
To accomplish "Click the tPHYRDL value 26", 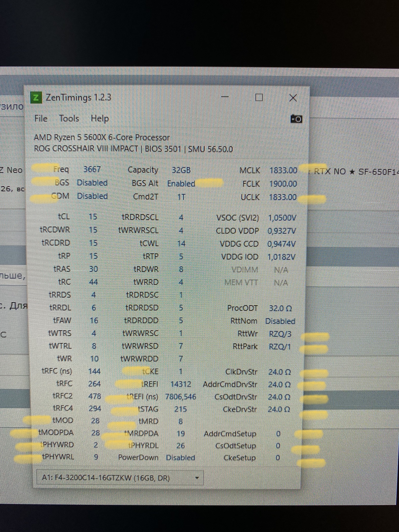I will [x=180, y=446].
